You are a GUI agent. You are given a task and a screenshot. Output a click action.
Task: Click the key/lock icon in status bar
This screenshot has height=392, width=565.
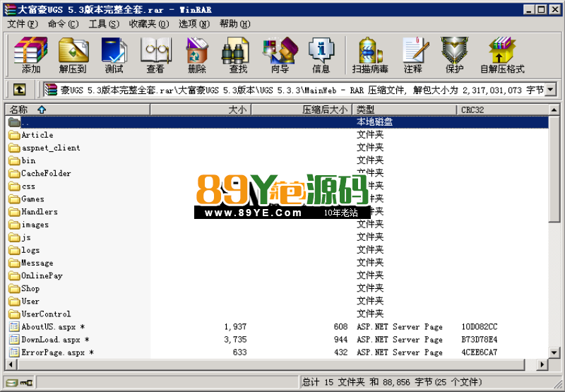click(x=26, y=382)
